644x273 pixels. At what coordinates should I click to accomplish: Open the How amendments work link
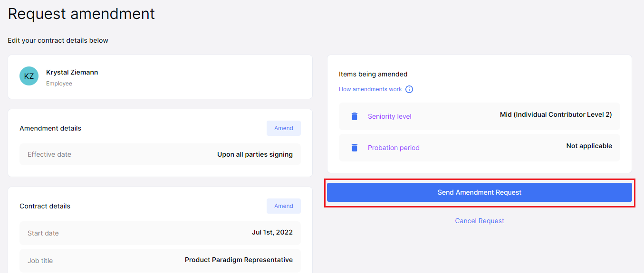pos(370,89)
